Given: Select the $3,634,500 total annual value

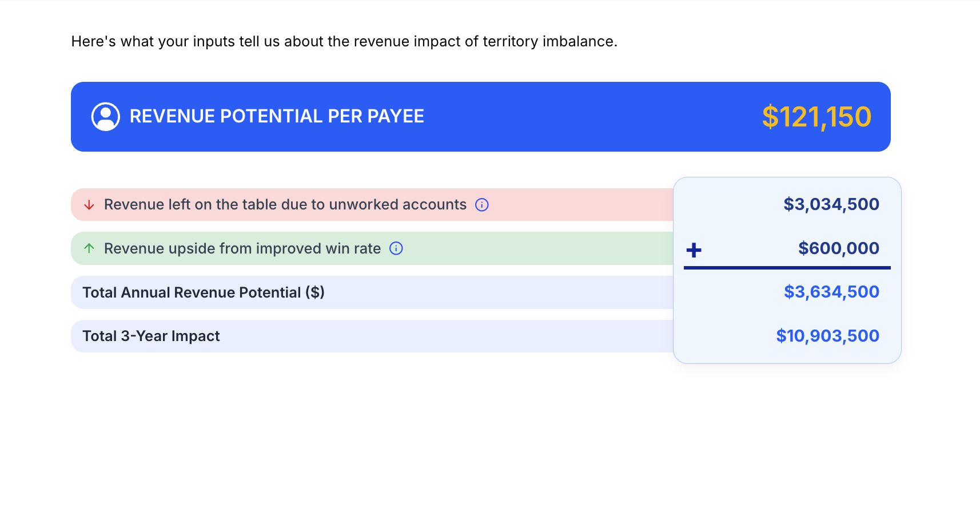Looking at the screenshot, I should [831, 292].
